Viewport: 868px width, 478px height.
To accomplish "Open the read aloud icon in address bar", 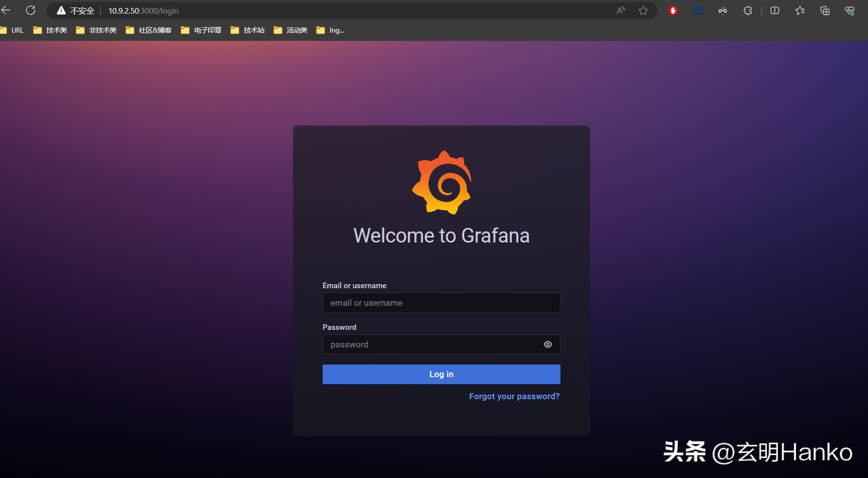I will pos(621,11).
